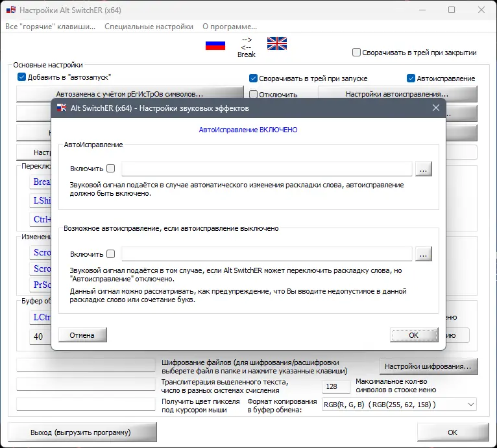Open Автозамена с учётом регистров символов
The image size is (497, 448).
(x=130, y=94)
